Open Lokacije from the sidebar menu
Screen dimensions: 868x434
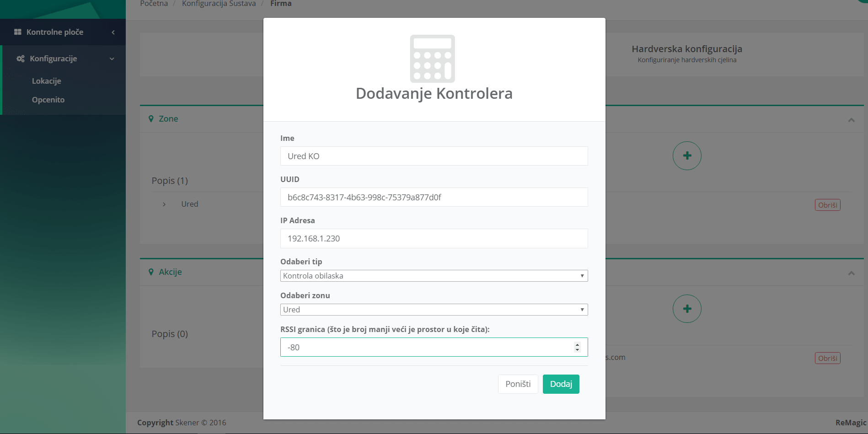(46, 80)
